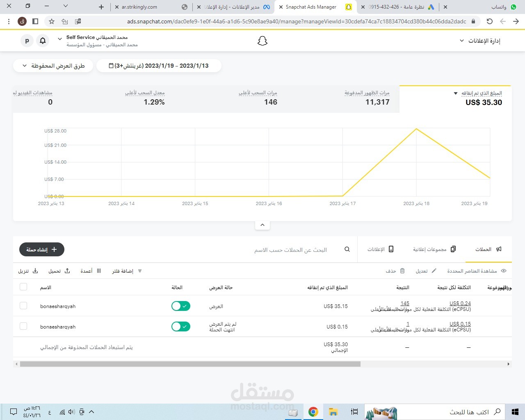Select the مرات الظهور المدفوعة metric card
The height and width of the screenshot is (420, 525).
click(x=343, y=99)
